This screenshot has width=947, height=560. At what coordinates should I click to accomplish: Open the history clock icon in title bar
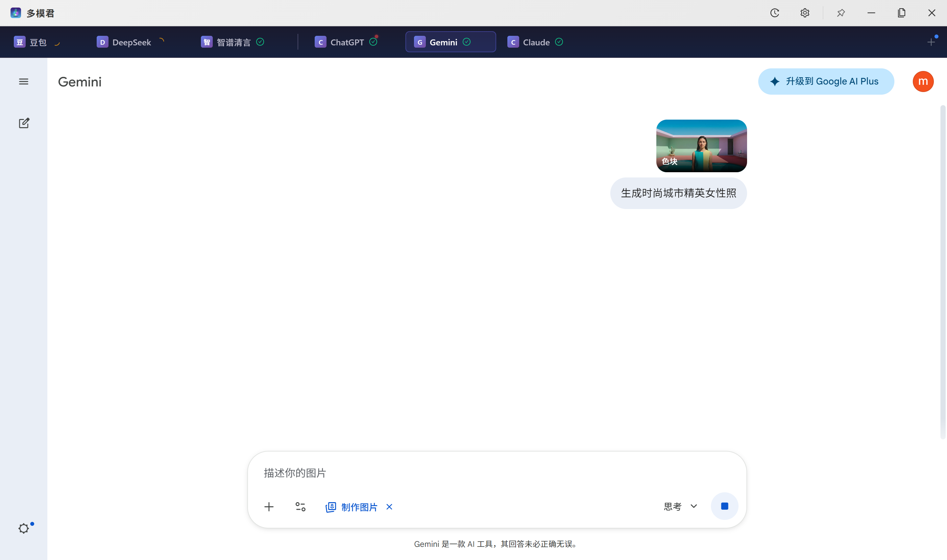coord(774,13)
